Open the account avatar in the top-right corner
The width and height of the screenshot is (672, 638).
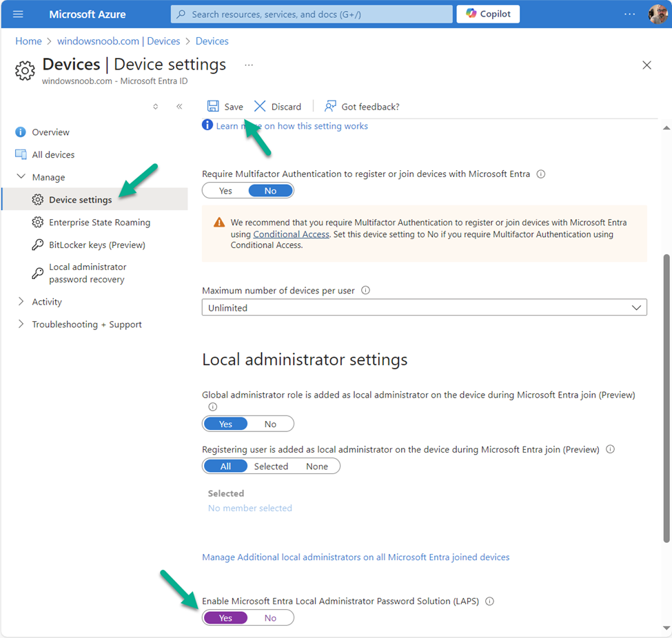point(658,14)
